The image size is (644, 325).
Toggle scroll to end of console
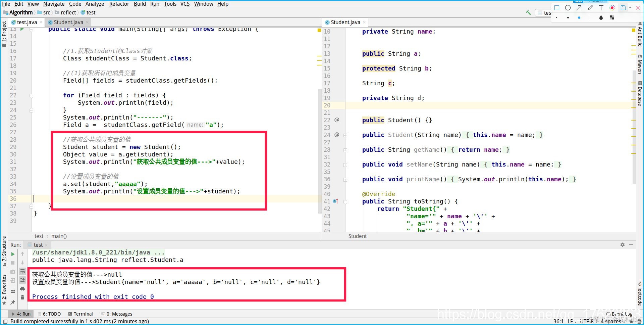click(22, 280)
